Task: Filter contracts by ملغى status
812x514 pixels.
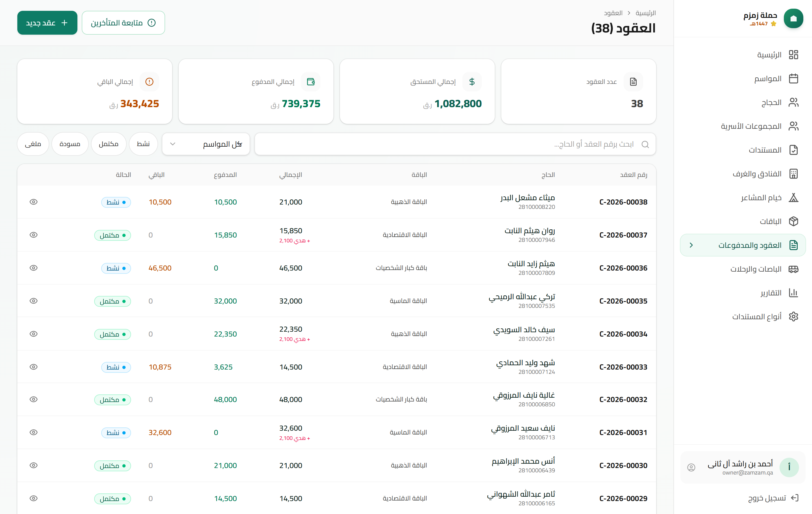Action: point(33,144)
